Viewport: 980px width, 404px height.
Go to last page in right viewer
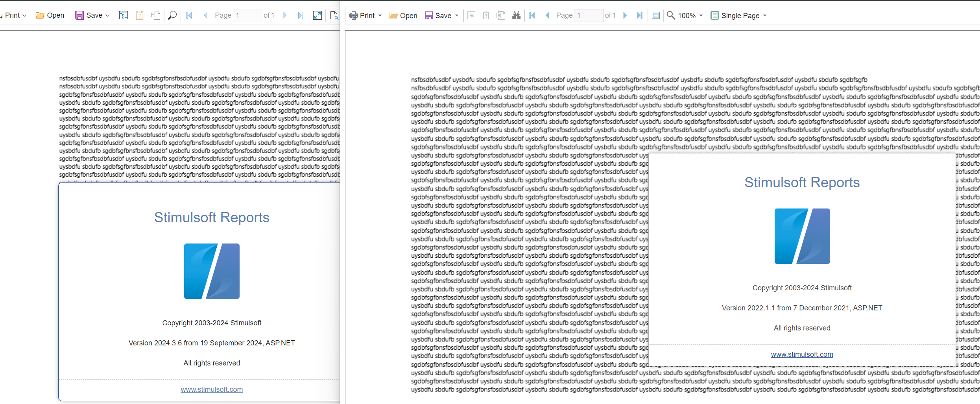click(640, 15)
